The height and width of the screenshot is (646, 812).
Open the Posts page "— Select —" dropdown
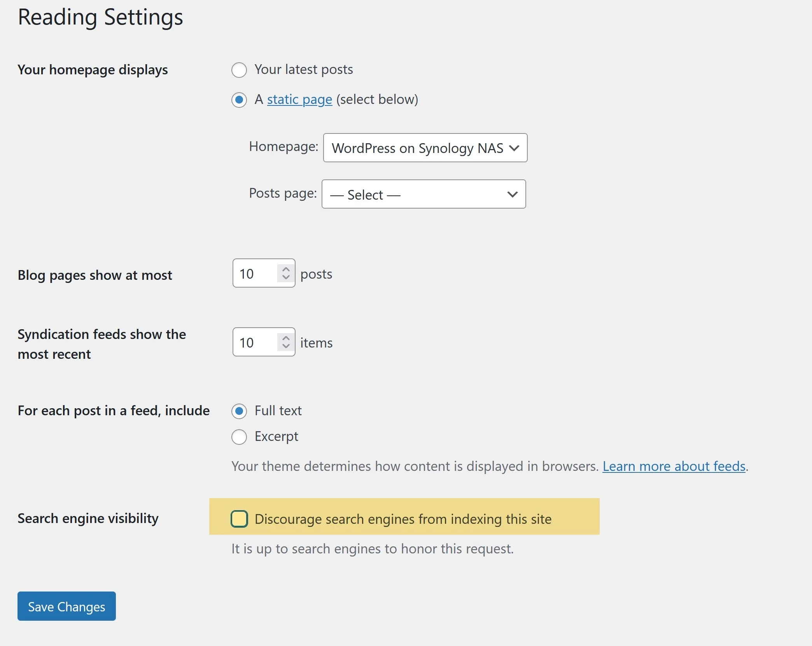click(x=423, y=194)
